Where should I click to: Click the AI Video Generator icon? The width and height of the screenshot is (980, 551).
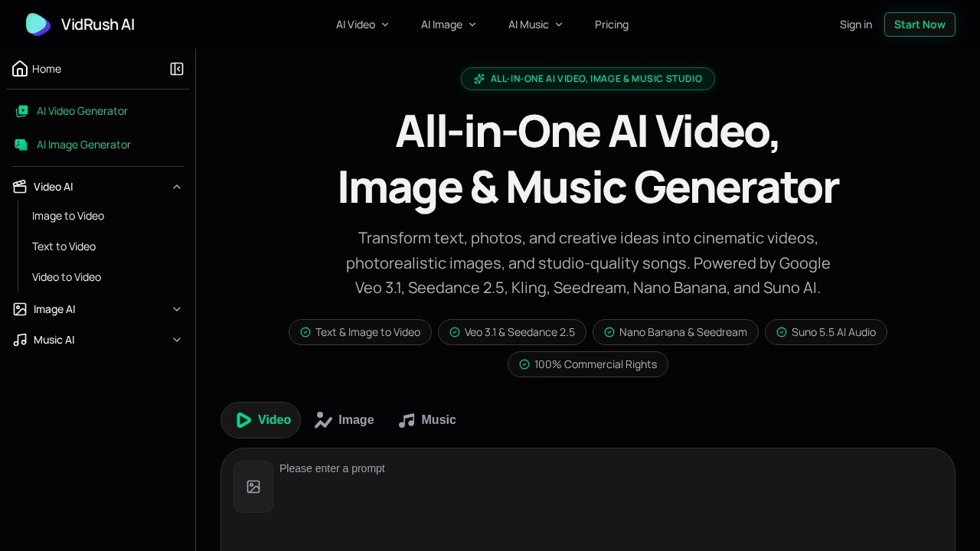[x=21, y=111]
